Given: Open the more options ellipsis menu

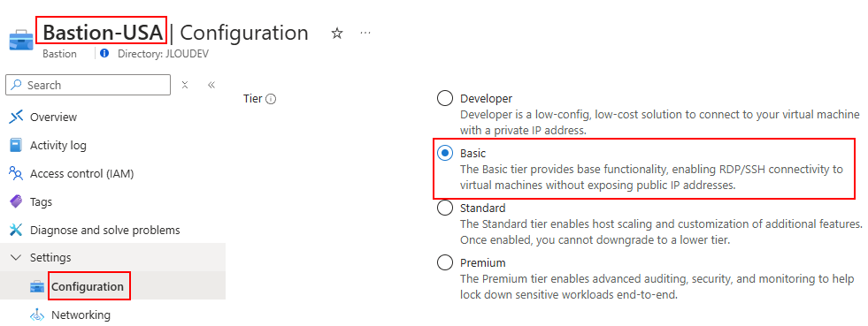Looking at the screenshot, I should point(365,34).
